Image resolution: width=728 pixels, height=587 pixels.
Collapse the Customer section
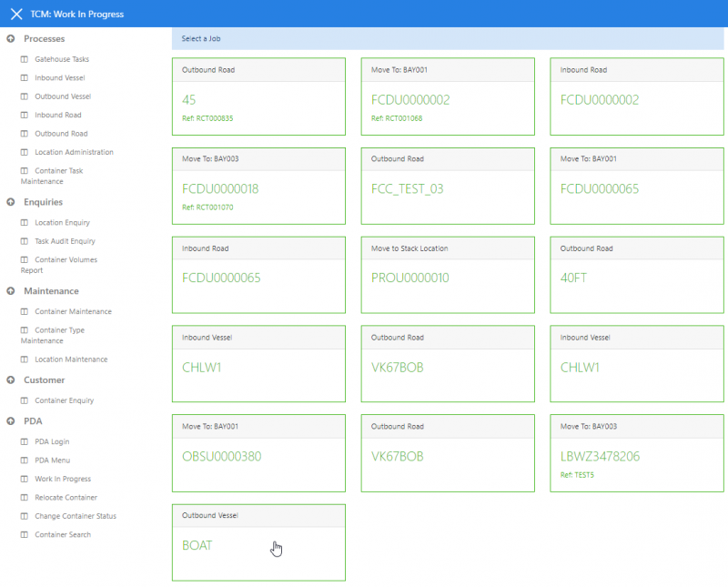11,380
